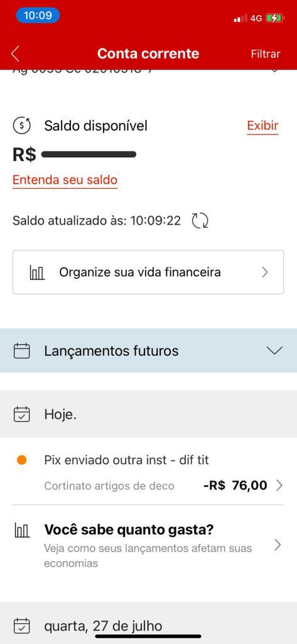Image resolution: width=297 pixels, height=644 pixels.
Task: Select the Lançamentos futuros section header
Action: [x=148, y=351]
